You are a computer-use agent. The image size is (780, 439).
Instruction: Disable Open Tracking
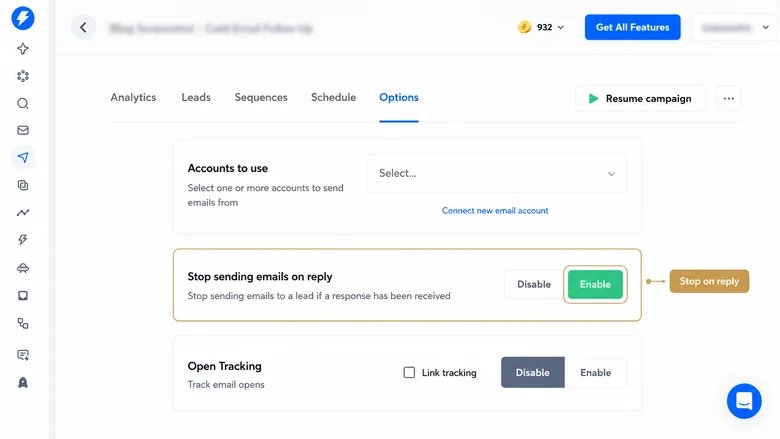533,372
